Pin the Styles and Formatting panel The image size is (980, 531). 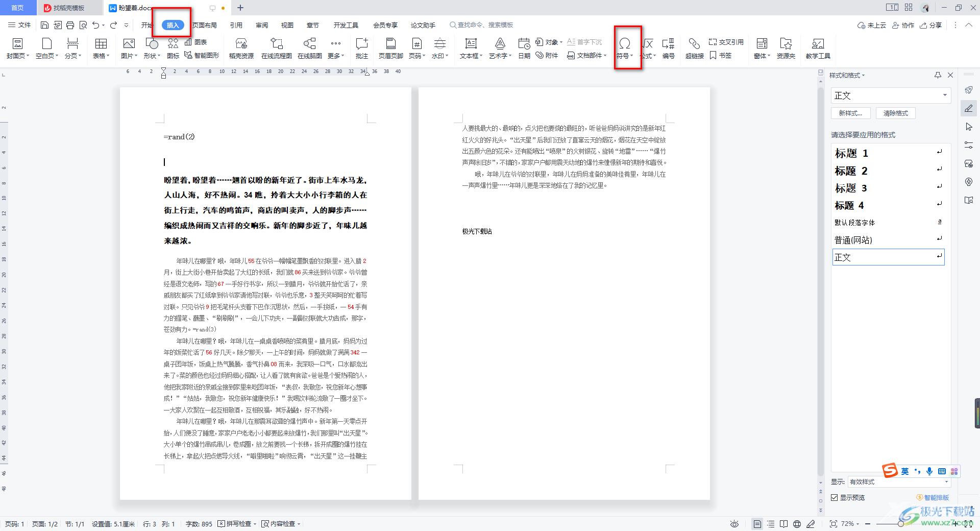pos(938,75)
